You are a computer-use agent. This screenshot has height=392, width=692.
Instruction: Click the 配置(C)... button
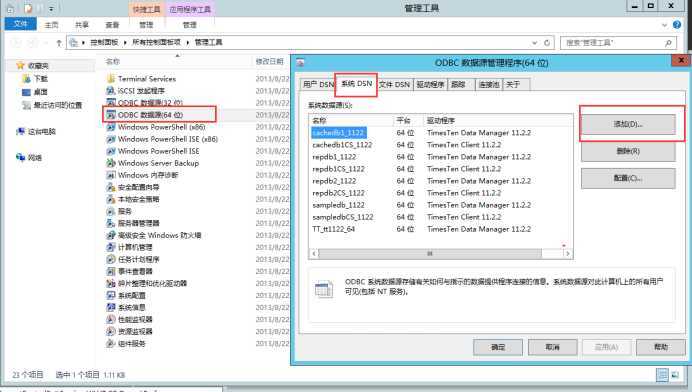[628, 178]
